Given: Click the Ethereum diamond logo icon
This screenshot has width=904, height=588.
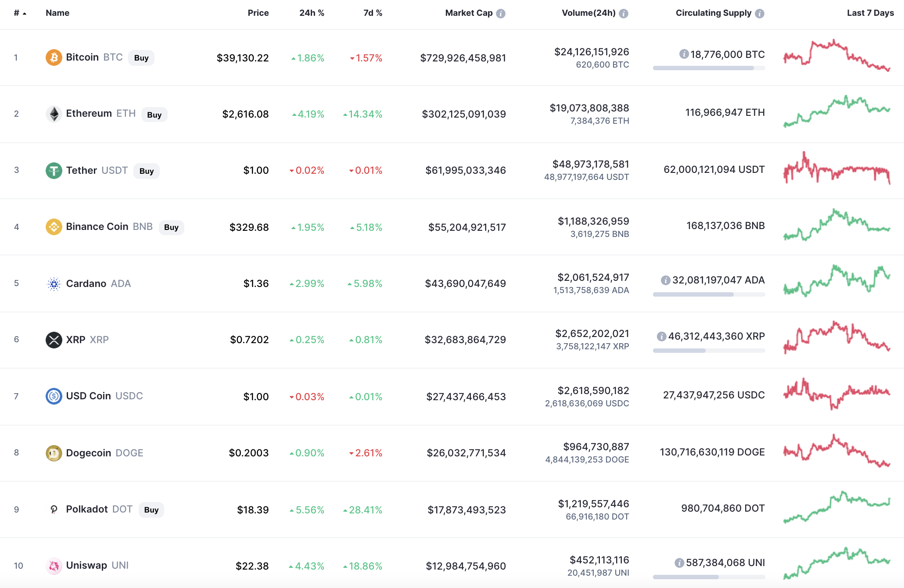Looking at the screenshot, I should tap(54, 114).
